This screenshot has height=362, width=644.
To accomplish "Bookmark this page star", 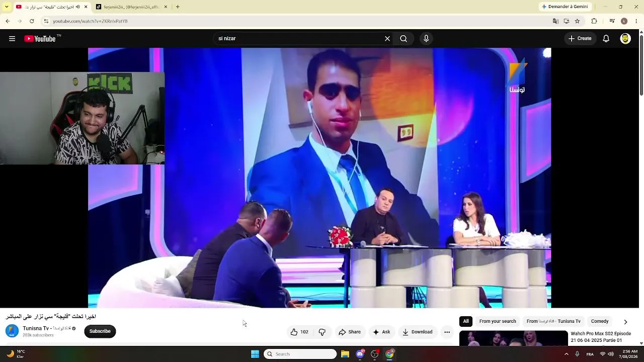I will point(577,21).
